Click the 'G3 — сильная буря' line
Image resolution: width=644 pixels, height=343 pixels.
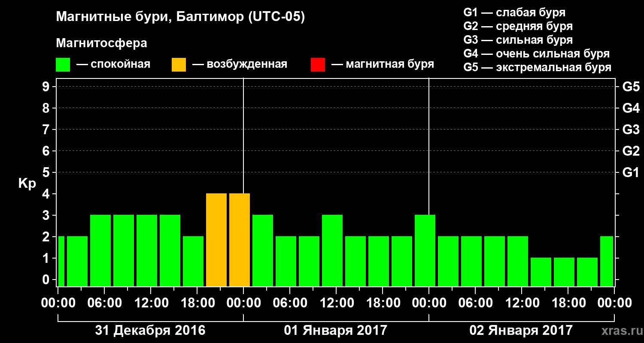click(518, 40)
